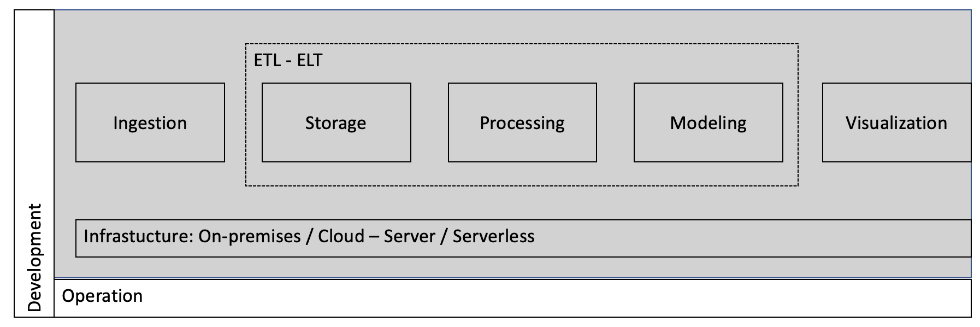Image resolution: width=980 pixels, height=327 pixels.
Task: Click the word Serverless
Action: 494,236
